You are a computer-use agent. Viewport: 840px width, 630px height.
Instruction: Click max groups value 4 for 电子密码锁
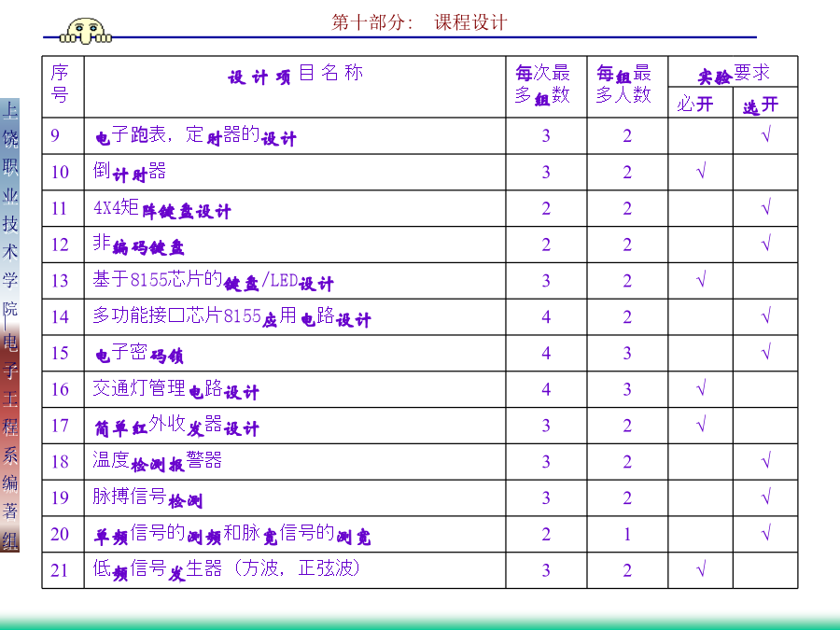(x=546, y=353)
